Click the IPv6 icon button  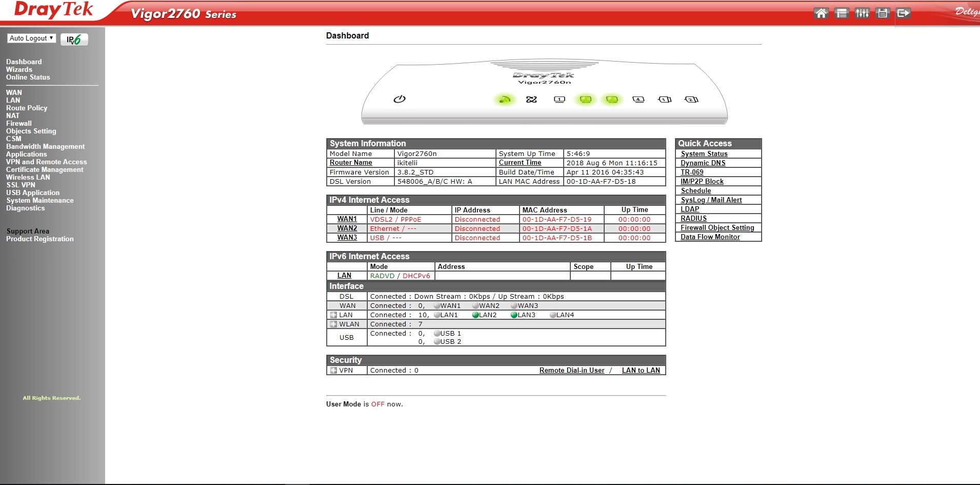(74, 40)
